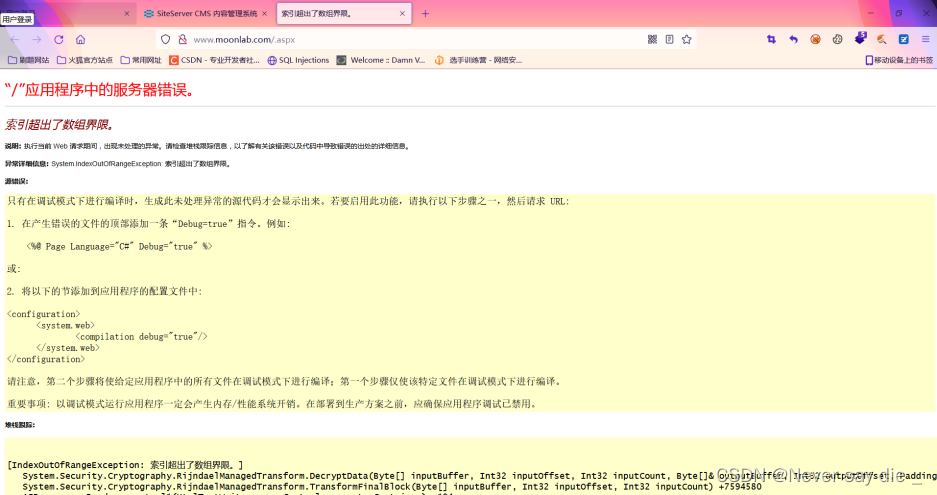
Task: Click the blue square extension icon
Action: (904, 39)
